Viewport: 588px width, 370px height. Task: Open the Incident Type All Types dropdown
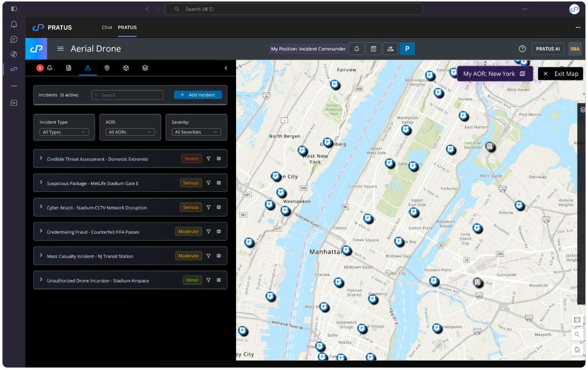(64, 132)
